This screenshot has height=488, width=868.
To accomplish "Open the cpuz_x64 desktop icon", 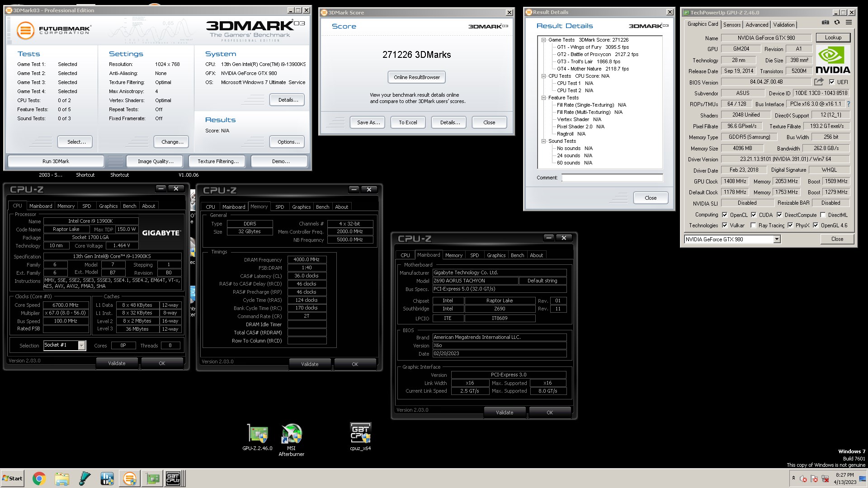I will tap(360, 437).
